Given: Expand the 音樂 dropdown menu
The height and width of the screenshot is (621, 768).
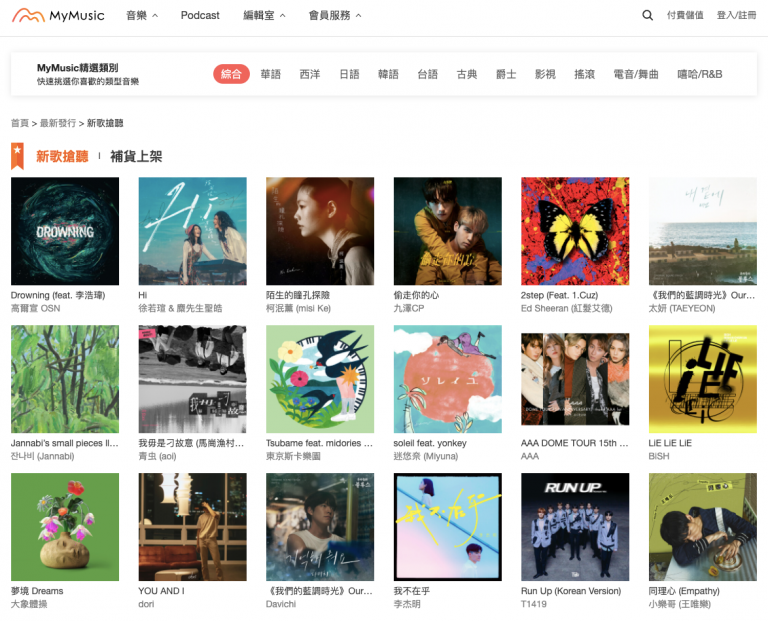Looking at the screenshot, I should coord(142,15).
